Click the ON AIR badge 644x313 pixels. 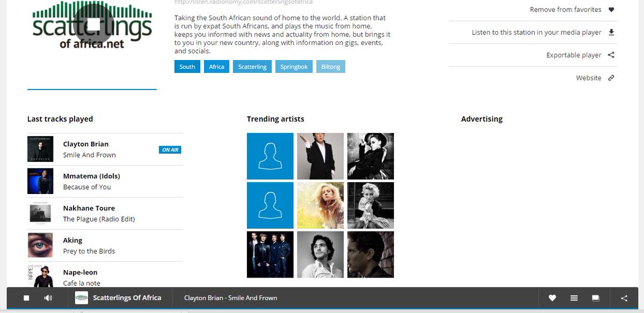[x=170, y=150]
